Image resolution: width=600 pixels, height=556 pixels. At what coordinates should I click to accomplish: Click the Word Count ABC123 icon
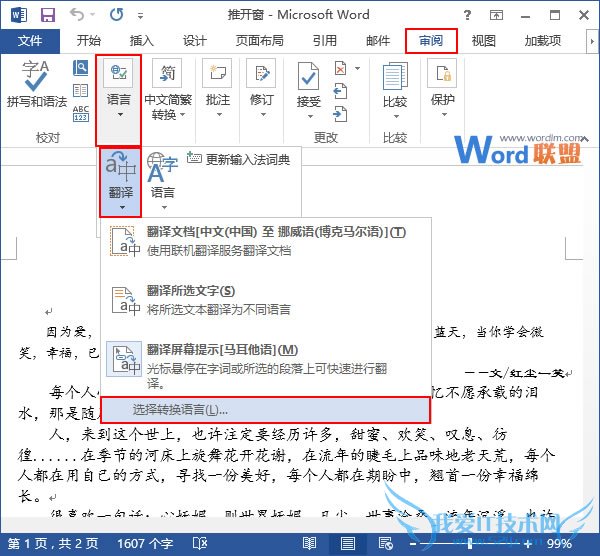pos(81,113)
